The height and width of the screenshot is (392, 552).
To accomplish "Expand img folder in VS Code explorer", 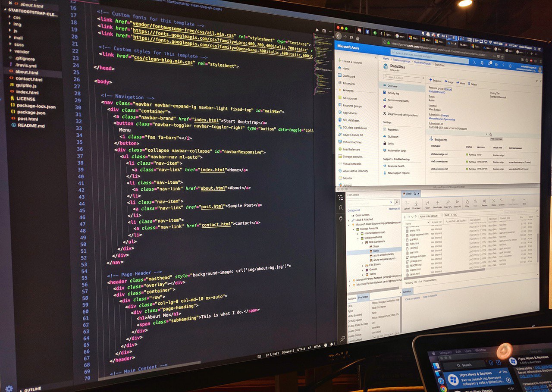I will pyautogui.click(x=9, y=24).
